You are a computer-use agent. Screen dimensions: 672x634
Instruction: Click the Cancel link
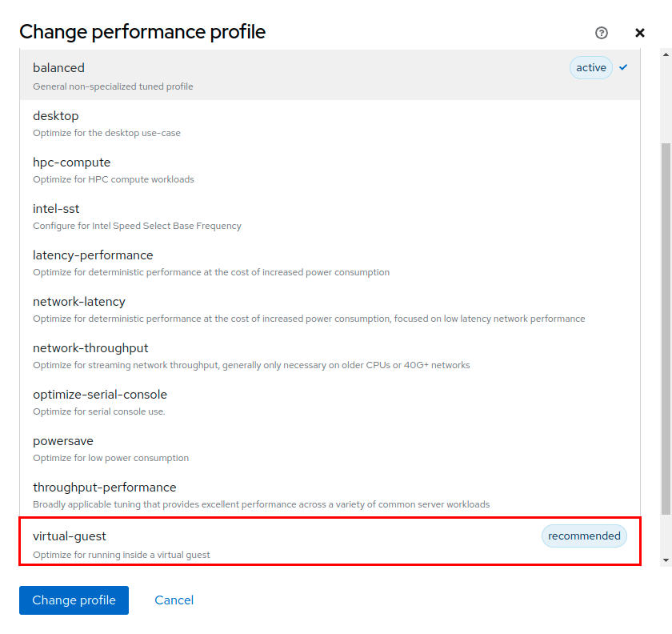(174, 600)
